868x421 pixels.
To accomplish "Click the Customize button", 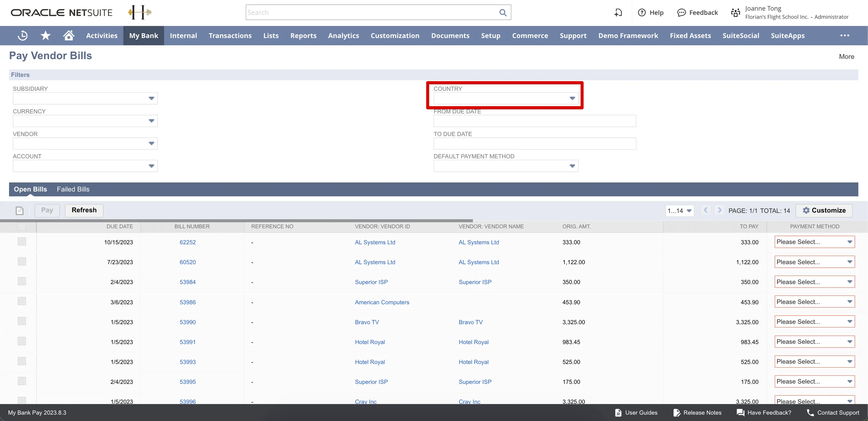I will click(x=824, y=210).
